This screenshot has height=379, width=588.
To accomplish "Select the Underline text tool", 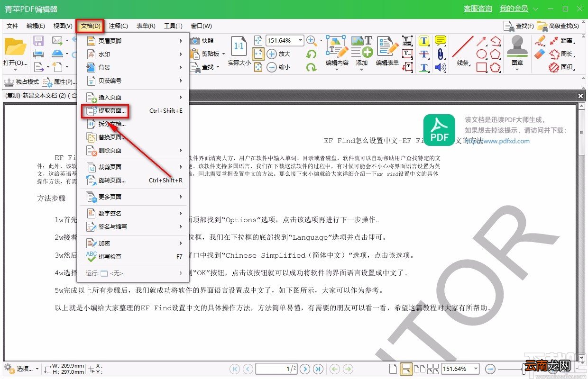I will [424, 67].
